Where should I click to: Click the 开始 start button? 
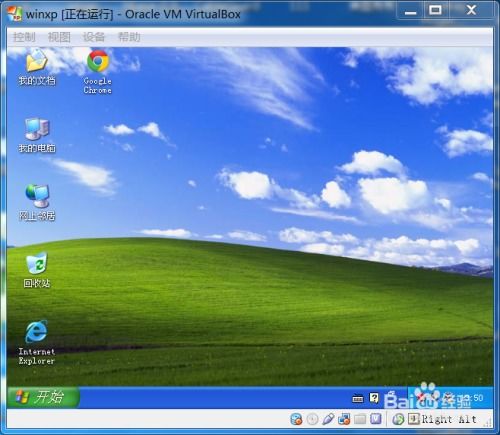click(x=43, y=397)
